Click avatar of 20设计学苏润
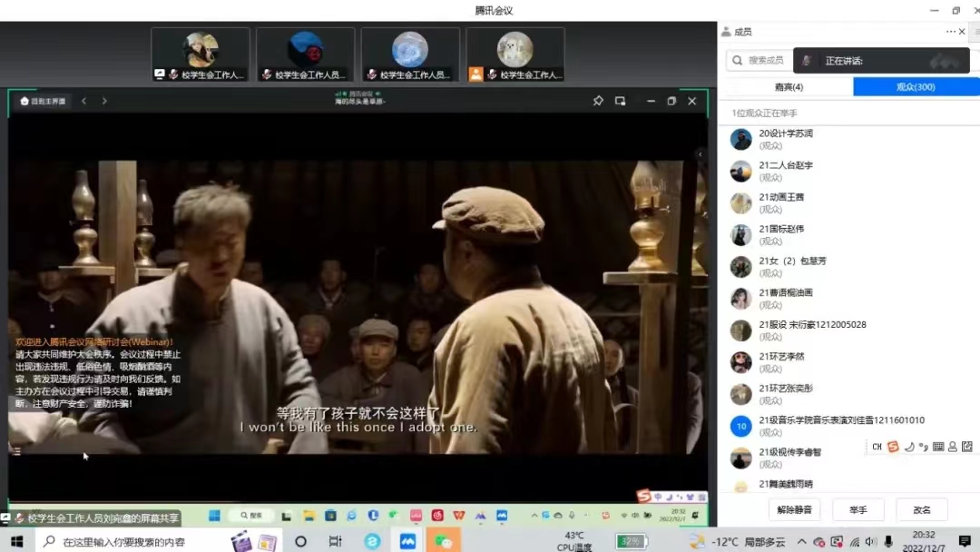This screenshot has height=552, width=980. pyautogui.click(x=740, y=140)
